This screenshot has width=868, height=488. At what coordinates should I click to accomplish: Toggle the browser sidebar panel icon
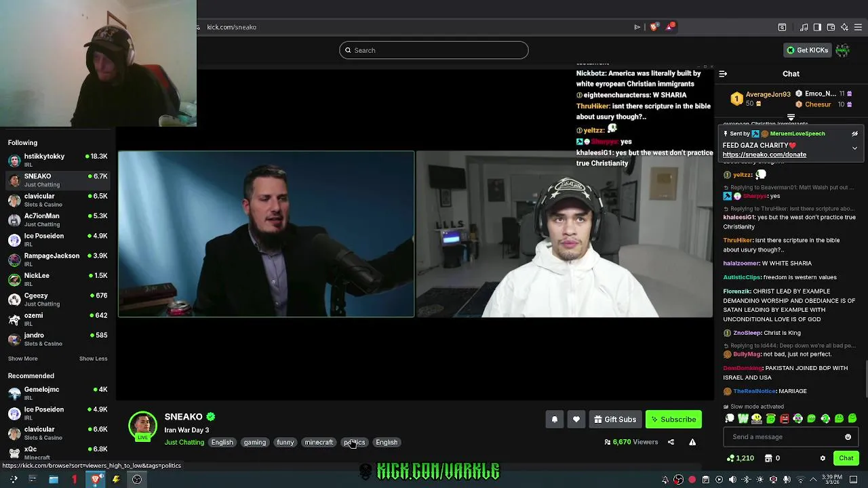tap(817, 27)
